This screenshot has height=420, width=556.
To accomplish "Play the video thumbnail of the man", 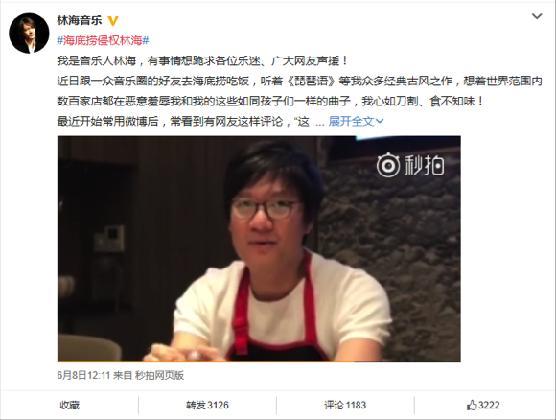I will coord(259,249).
